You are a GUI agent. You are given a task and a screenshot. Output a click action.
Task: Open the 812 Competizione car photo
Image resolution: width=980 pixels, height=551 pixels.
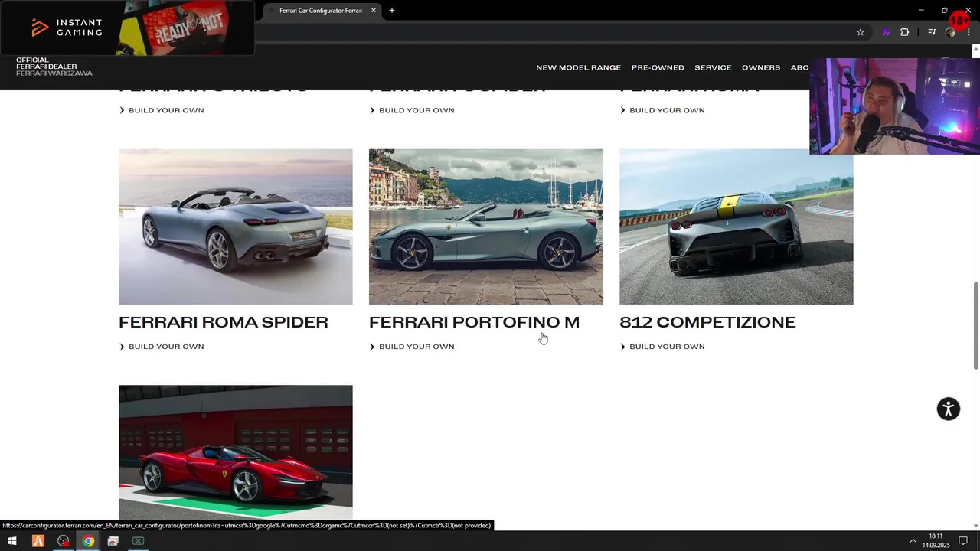(x=737, y=227)
